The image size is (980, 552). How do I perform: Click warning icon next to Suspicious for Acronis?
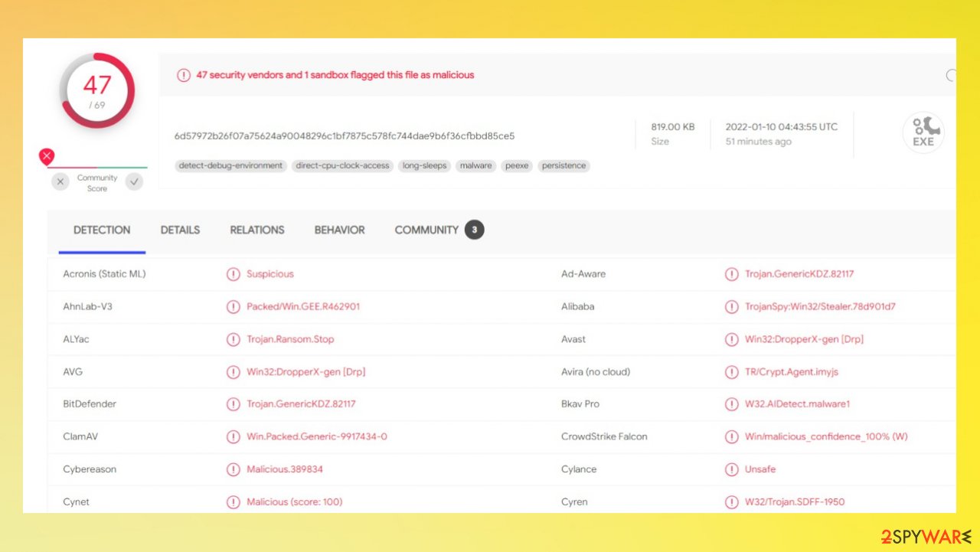(234, 274)
